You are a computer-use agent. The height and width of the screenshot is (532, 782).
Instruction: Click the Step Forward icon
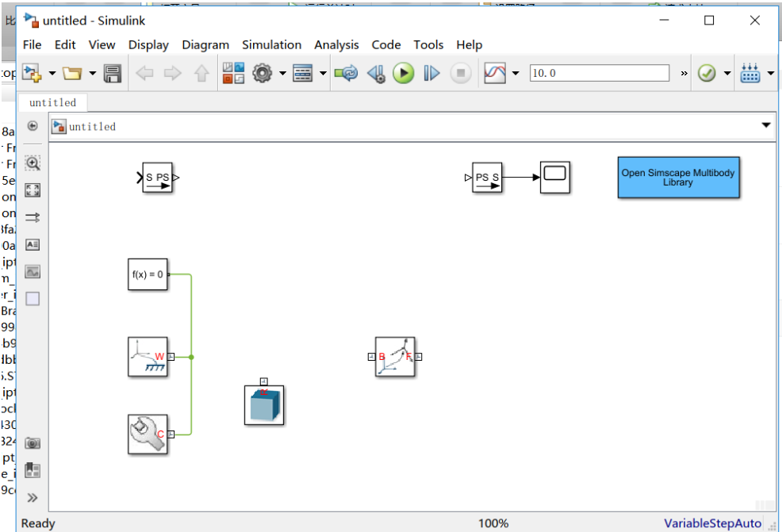pyautogui.click(x=432, y=73)
